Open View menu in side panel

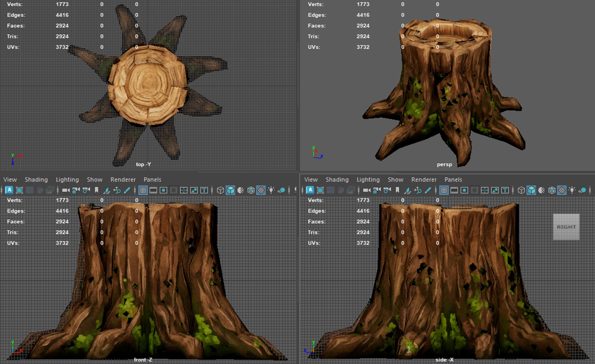tap(311, 180)
